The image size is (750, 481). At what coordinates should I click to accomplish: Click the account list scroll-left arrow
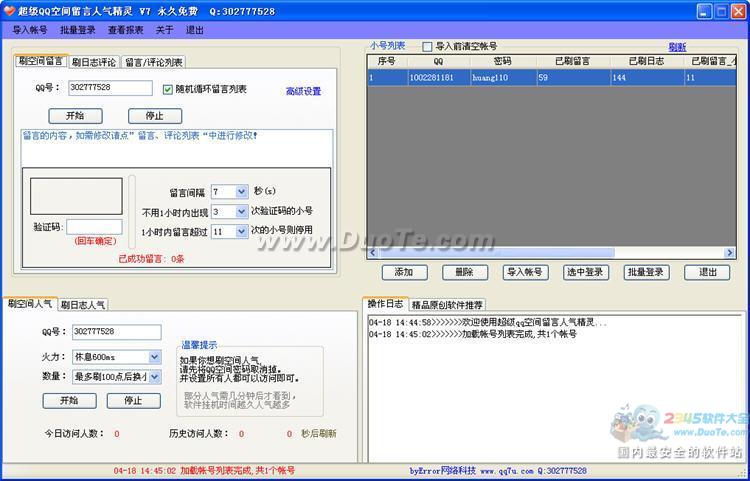coord(373,252)
